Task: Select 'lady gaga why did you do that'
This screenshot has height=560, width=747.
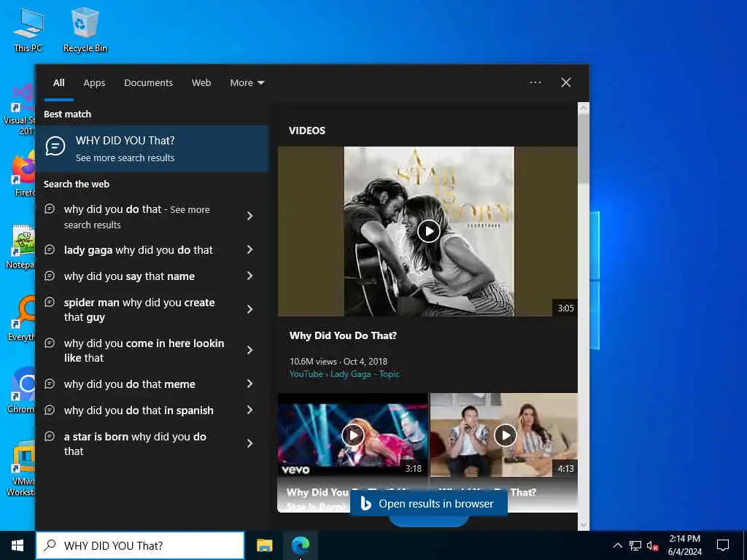Action: tap(138, 250)
